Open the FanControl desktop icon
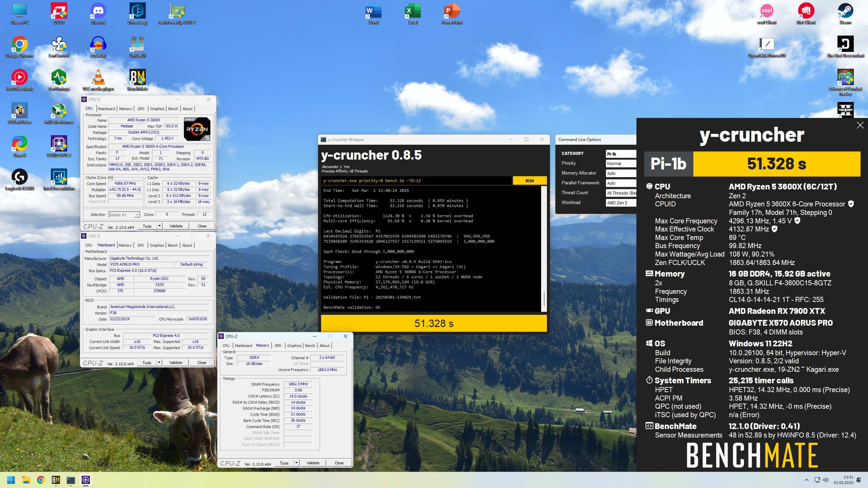Screen dimensions: 868x488 point(59,47)
